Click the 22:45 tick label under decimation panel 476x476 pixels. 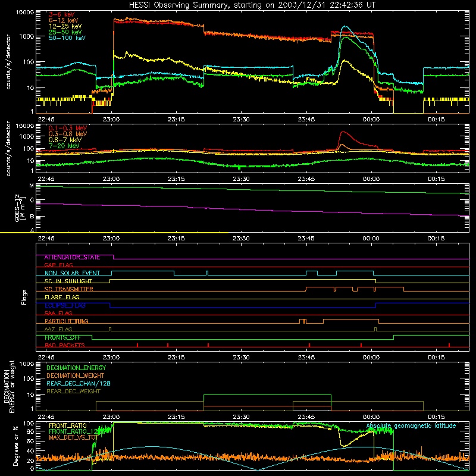point(46,417)
